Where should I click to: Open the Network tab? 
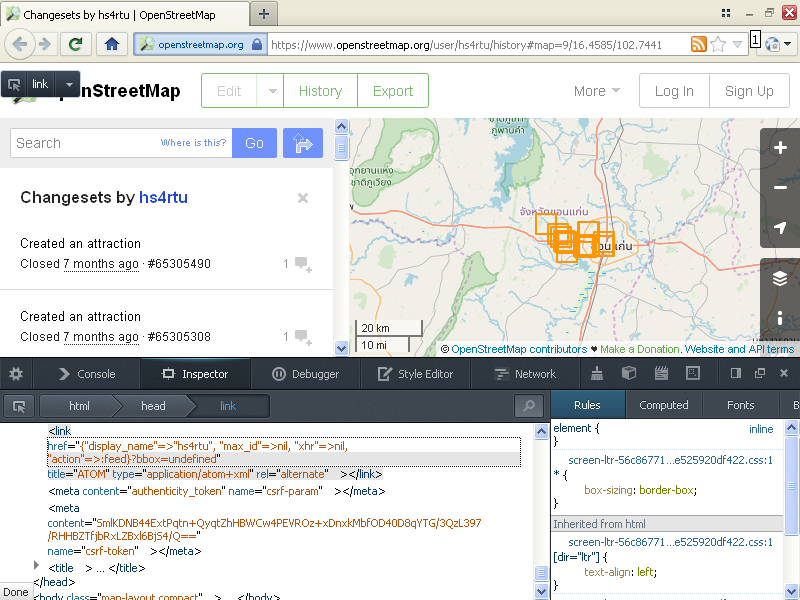pyautogui.click(x=525, y=374)
